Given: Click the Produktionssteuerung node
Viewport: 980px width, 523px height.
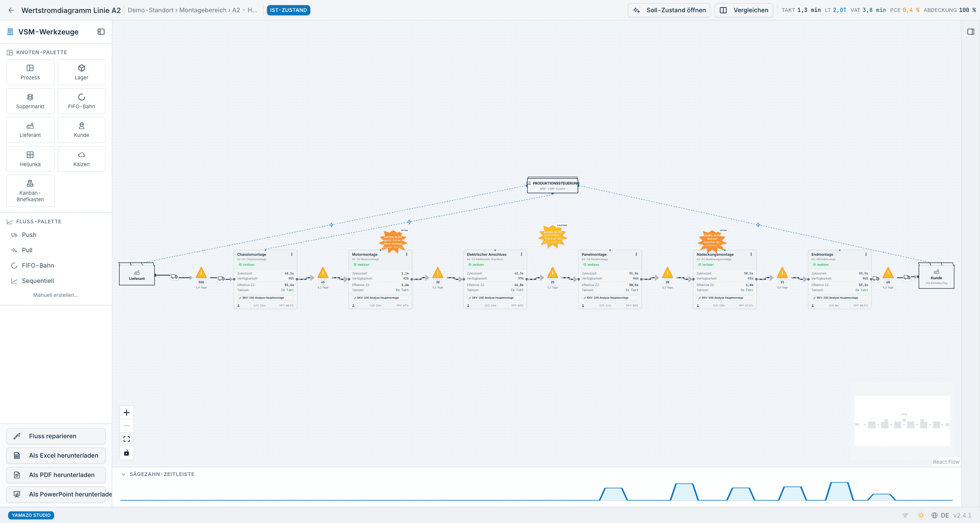Looking at the screenshot, I should tap(552, 185).
